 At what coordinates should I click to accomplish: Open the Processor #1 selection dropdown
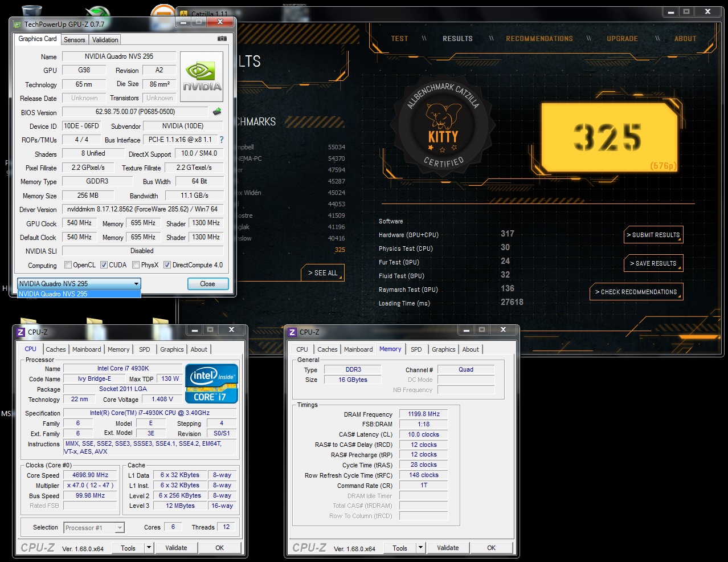[94, 528]
